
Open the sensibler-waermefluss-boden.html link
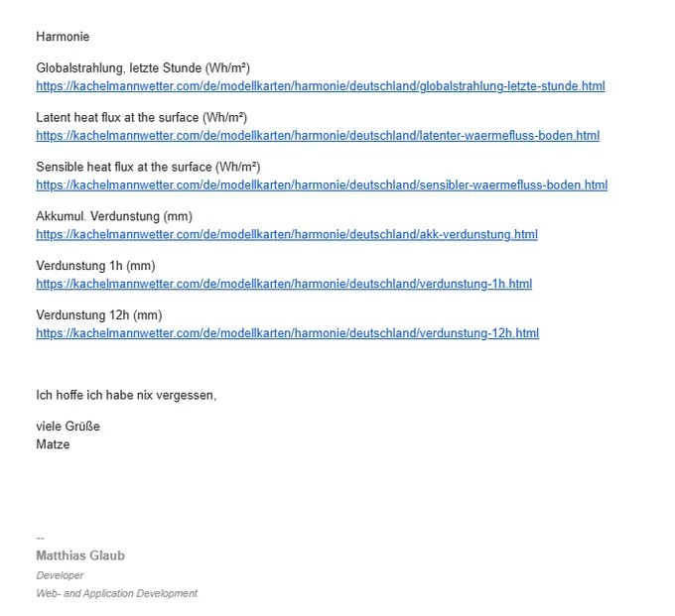(322, 185)
